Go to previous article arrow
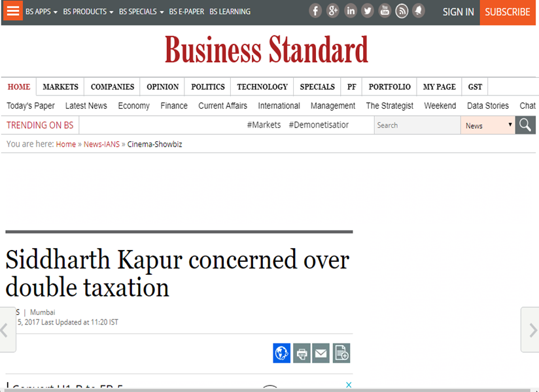This screenshot has height=392, width=539. pyautogui.click(x=7, y=330)
